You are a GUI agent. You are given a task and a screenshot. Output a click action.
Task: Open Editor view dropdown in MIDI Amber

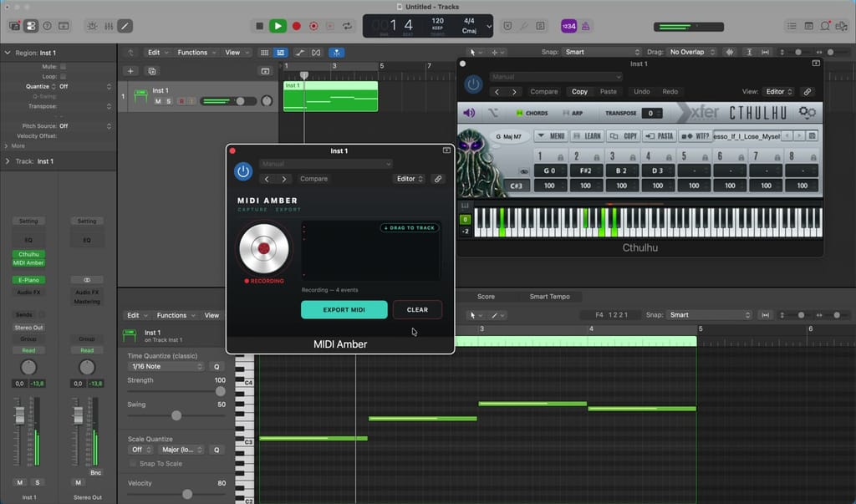click(410, 179)
